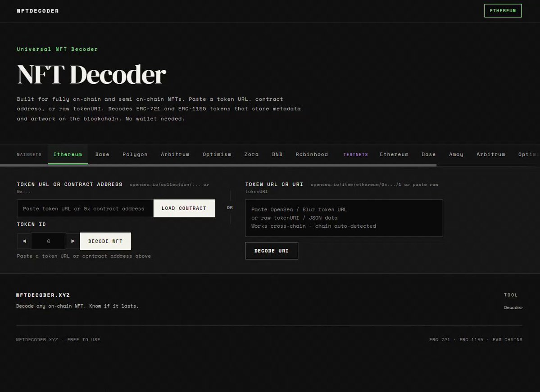Click the previous token ID arrow
The height and width of the screenshot is (392, 540).
pyautogui.click(x=24, y=241)
